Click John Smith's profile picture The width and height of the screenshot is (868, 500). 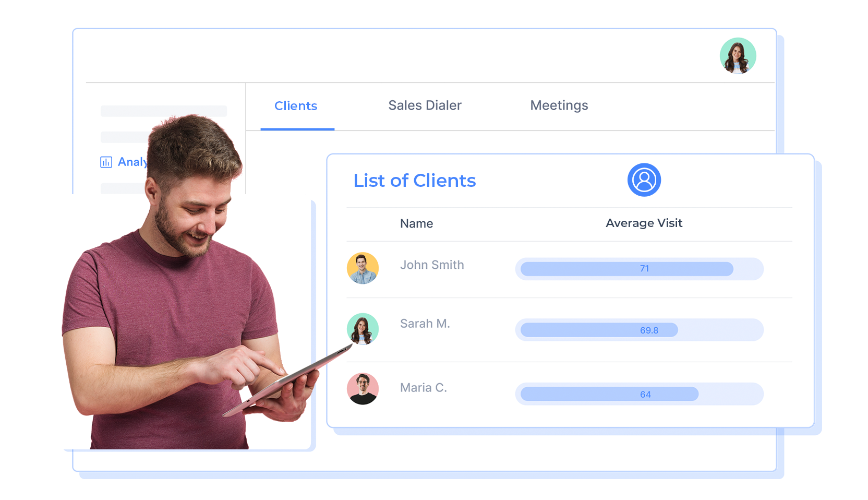tap(363, 268)
